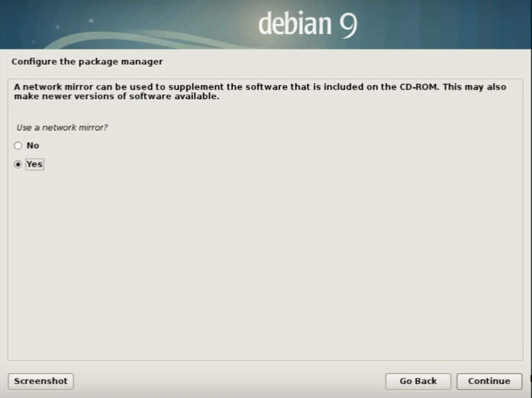Click the "debian" word in the banner logo
532x398 pixels.
[295, 23]
